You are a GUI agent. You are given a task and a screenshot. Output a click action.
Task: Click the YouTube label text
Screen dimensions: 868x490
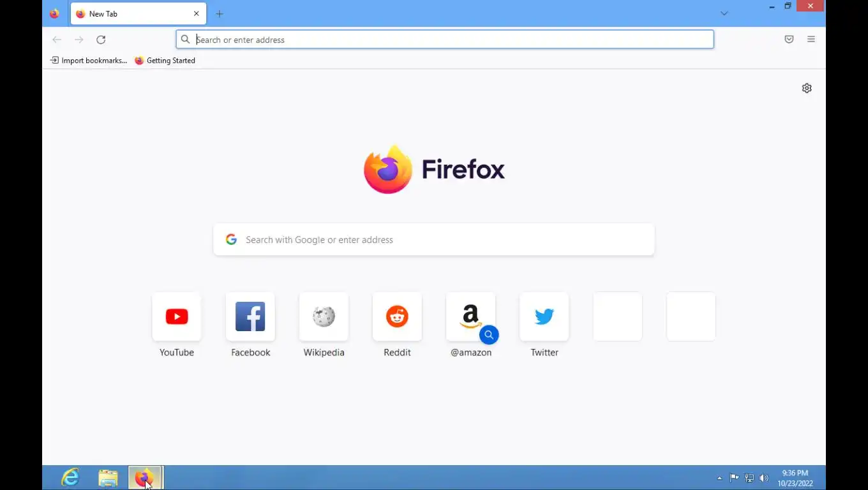pos(177,352)
